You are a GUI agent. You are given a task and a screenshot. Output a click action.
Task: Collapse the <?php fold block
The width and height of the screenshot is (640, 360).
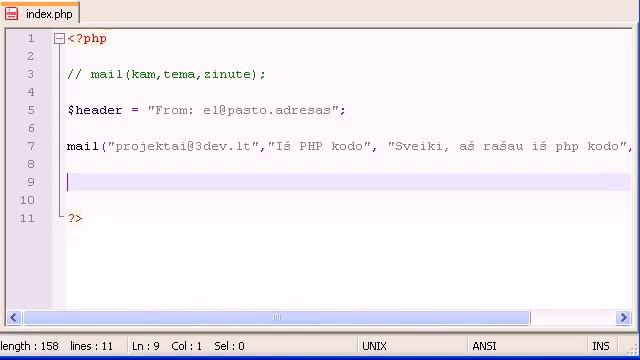click(x=59, y=39)
